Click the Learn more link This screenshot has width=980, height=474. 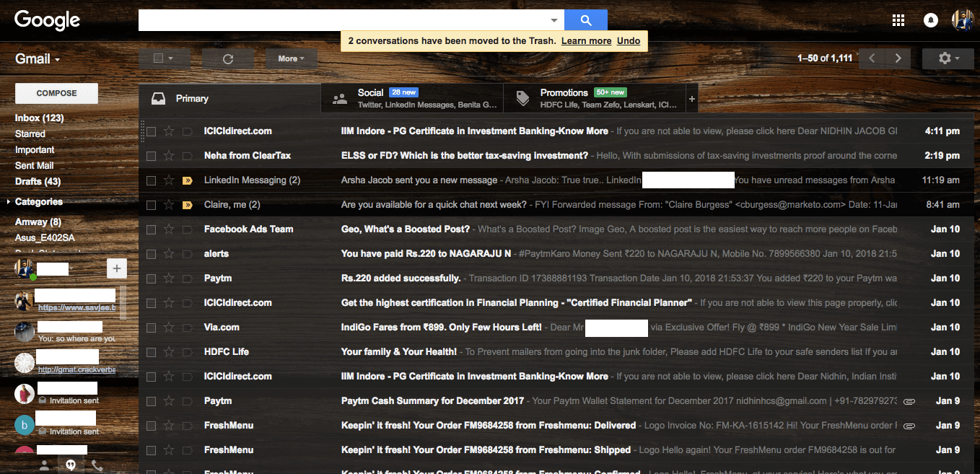[x=586, y=41]
